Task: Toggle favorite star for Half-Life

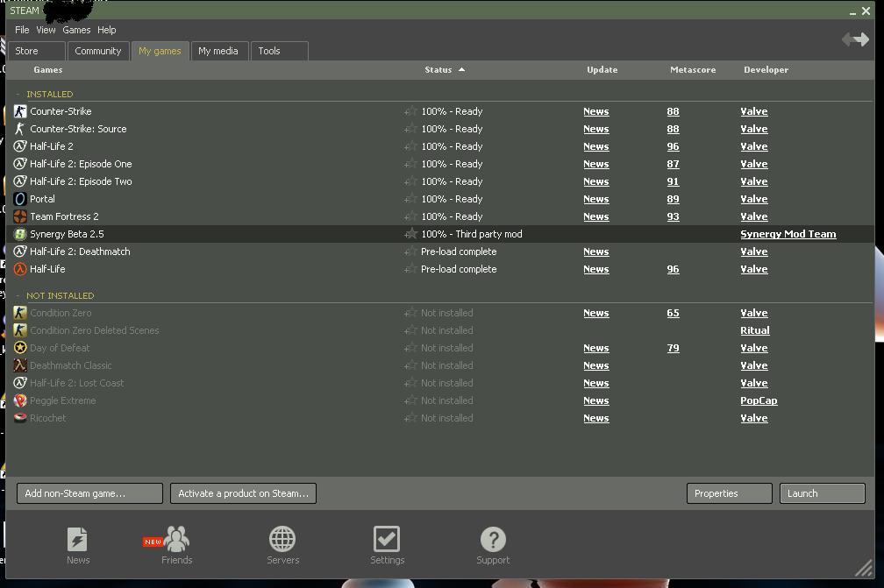Action: [x=411, y=269]
